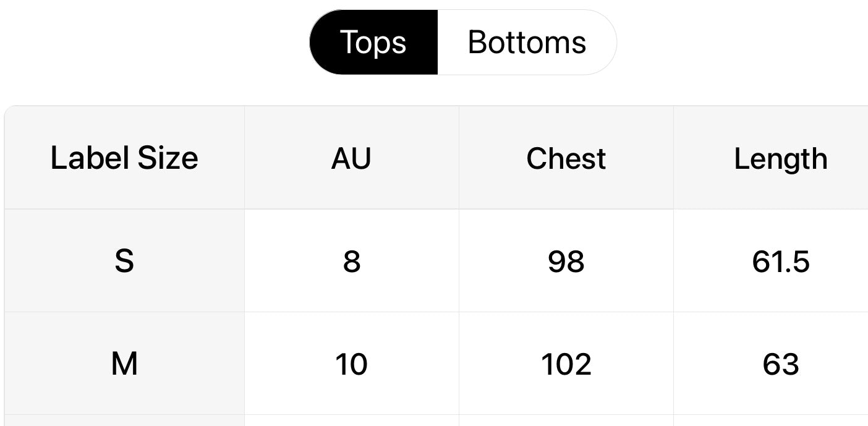This screenshot has width=868, height=426.
Task: Select the Tops size chart tab
Action: pos(373,43)
